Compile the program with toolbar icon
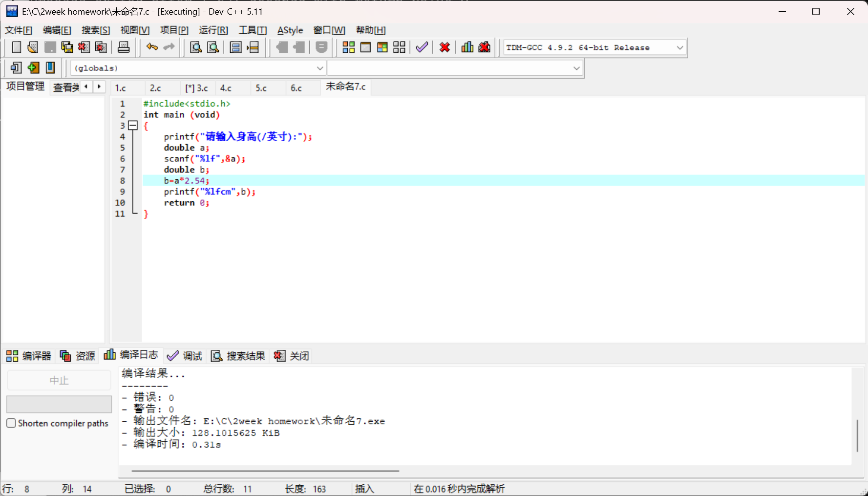Screen dimensions: 868x496 [348, 47]
